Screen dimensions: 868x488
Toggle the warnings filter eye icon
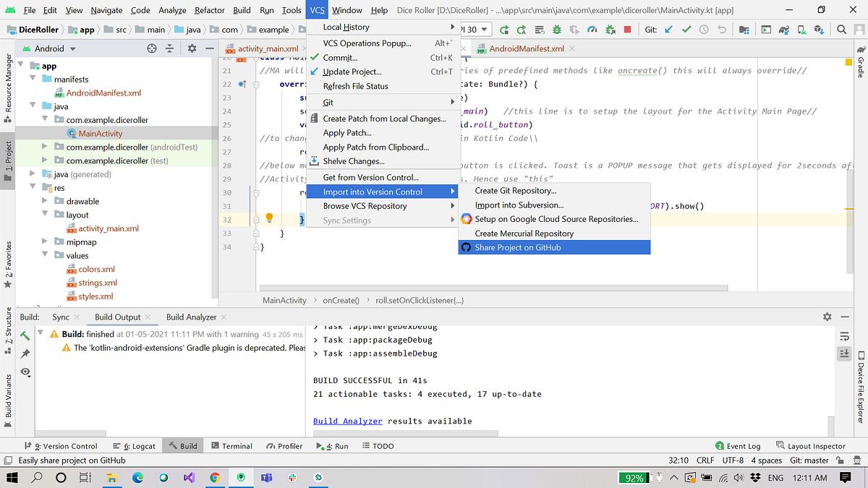[x=24, y=372]
